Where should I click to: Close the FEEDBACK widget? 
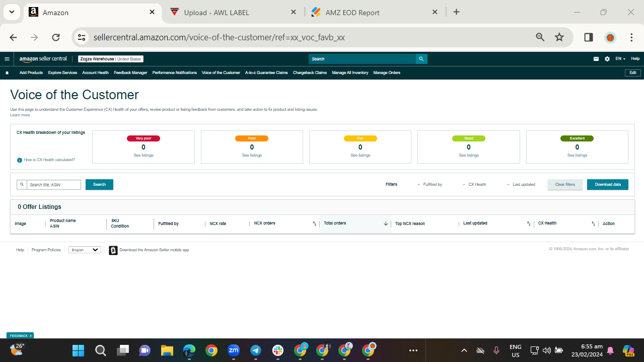[x=31, y=336]
